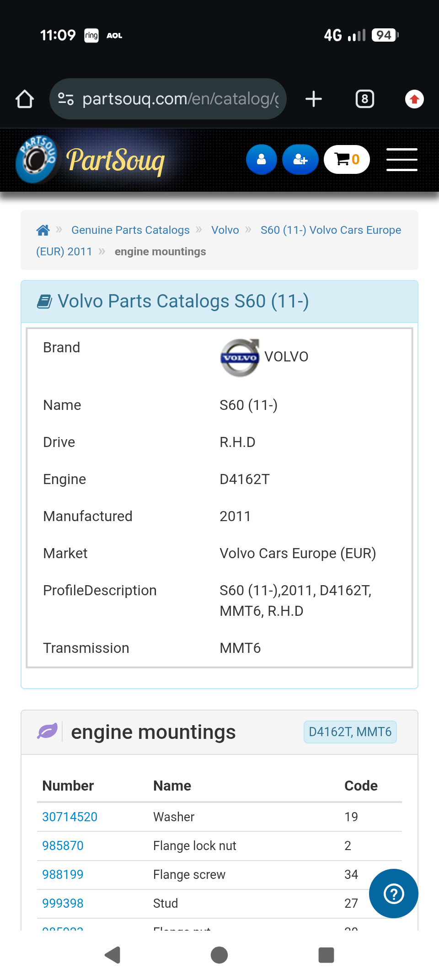The image size is (439, 980).
Task: Open the user account login icon
Action: tap(262, 160)
